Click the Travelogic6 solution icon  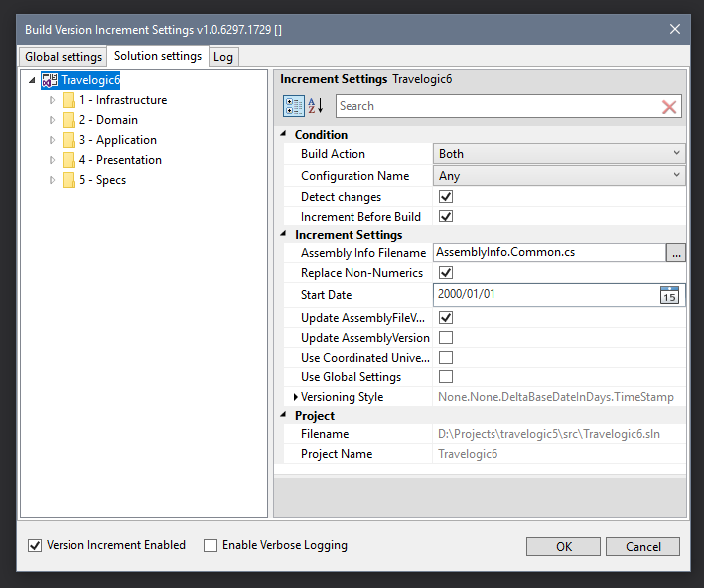tap(50, 80)
